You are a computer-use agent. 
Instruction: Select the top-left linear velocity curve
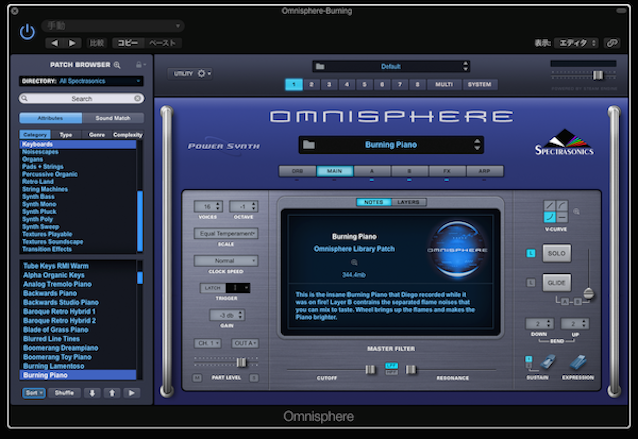[550, 205]
